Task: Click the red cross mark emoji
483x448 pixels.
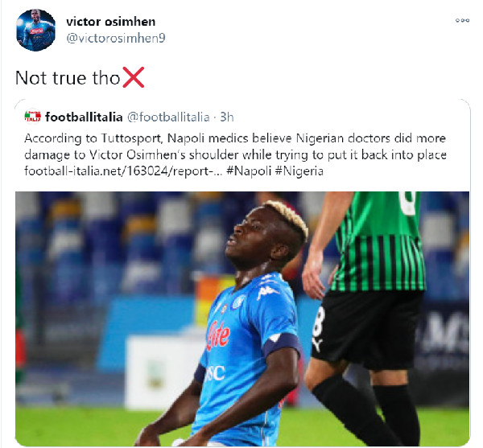Action: 134,77
